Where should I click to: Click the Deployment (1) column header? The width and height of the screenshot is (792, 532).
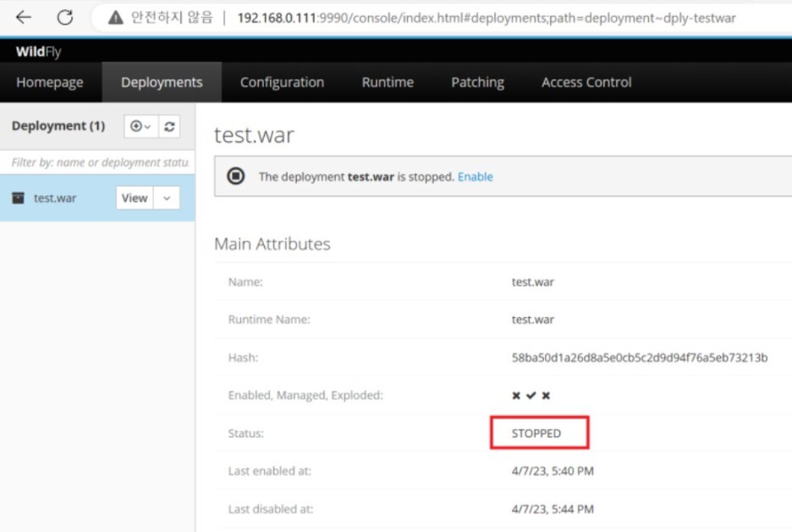pyautogui.click(x=58, y=126)
